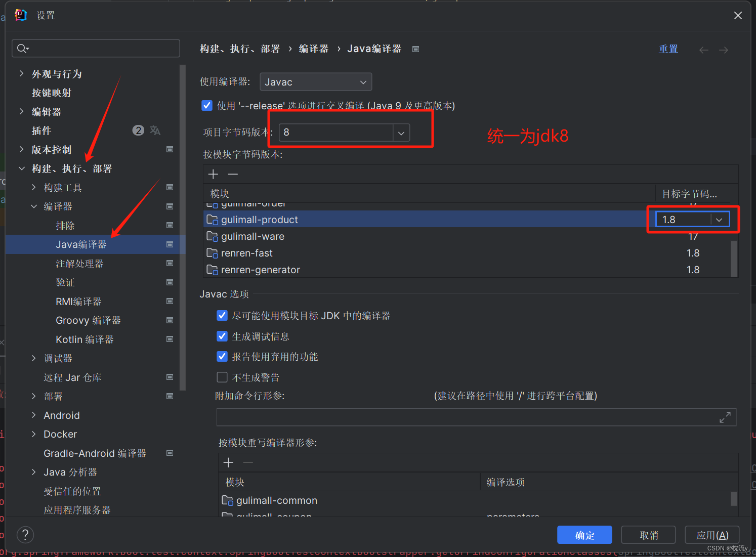Click the additional command-line parameters input field

[455, 417]
